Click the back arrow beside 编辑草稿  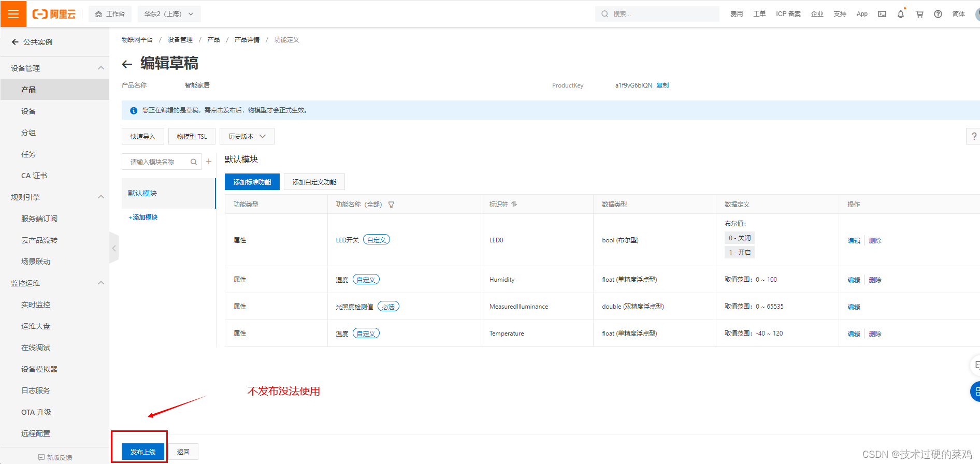(x=127, y=64)
